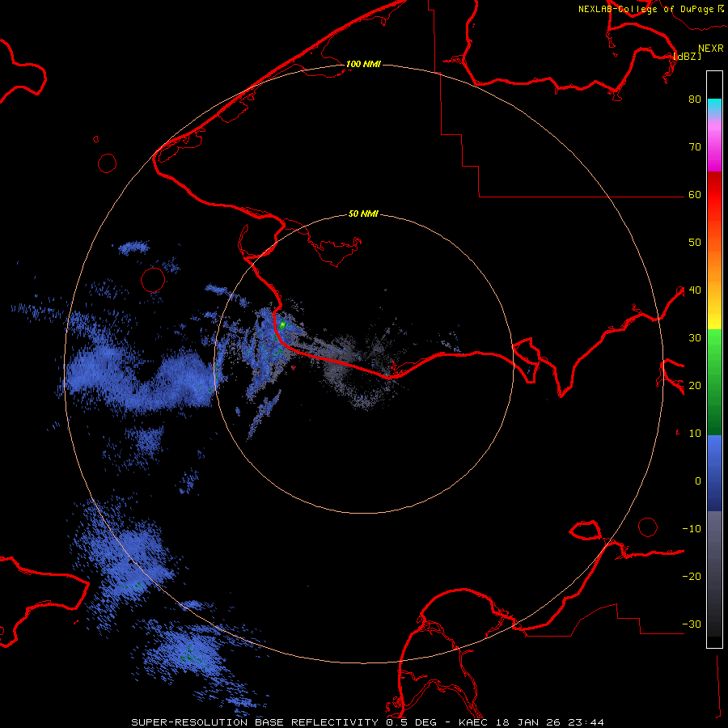The width and height of the screenshot is (728, 728).
Task: Click the cyan top band of the colorbar
Action: [714, 106]
